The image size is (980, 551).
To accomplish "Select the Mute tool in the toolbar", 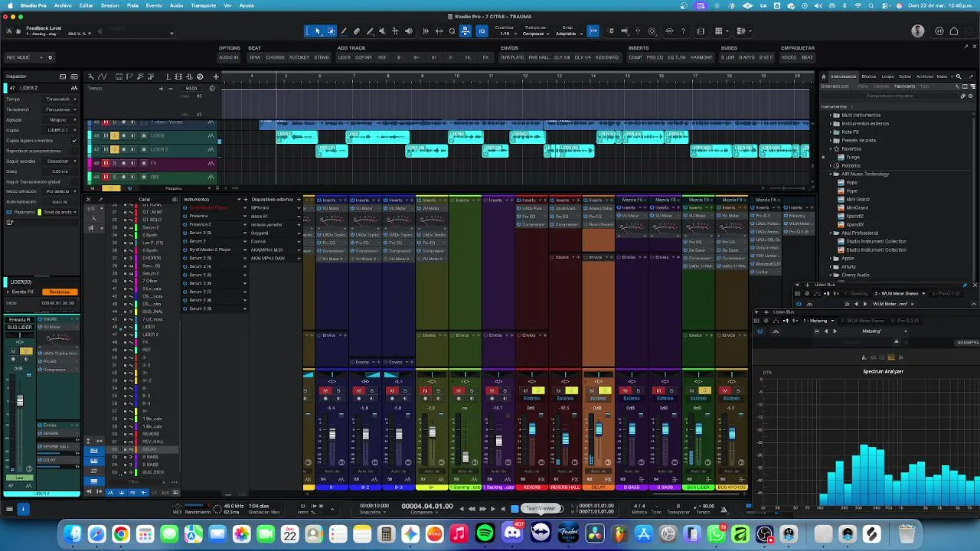I will pos(382,31).
